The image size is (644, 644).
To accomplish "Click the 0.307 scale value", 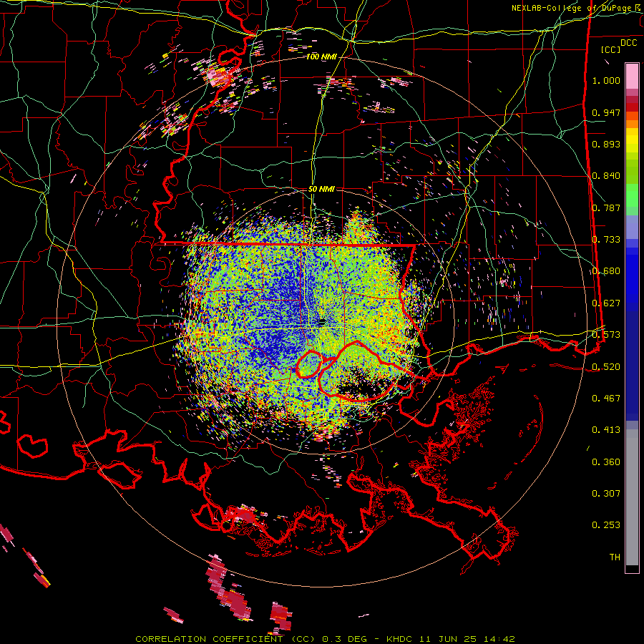I will pos(606,494).
